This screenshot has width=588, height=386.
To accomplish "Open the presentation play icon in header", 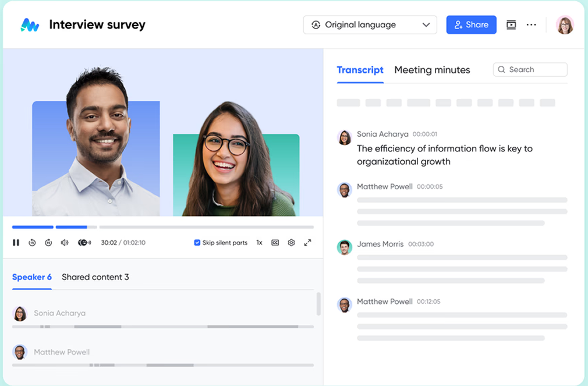I will tap(511, 24).
